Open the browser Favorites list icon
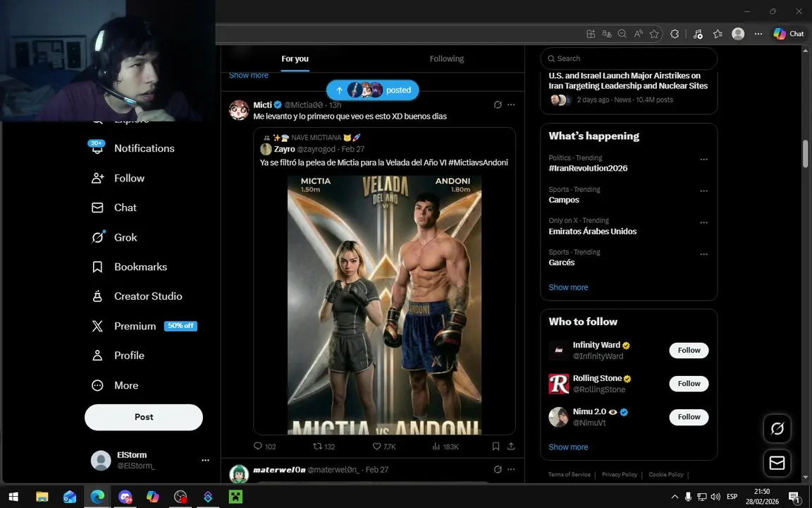The width and height of the screenshot is (812, 508). [x=718, y=34]
